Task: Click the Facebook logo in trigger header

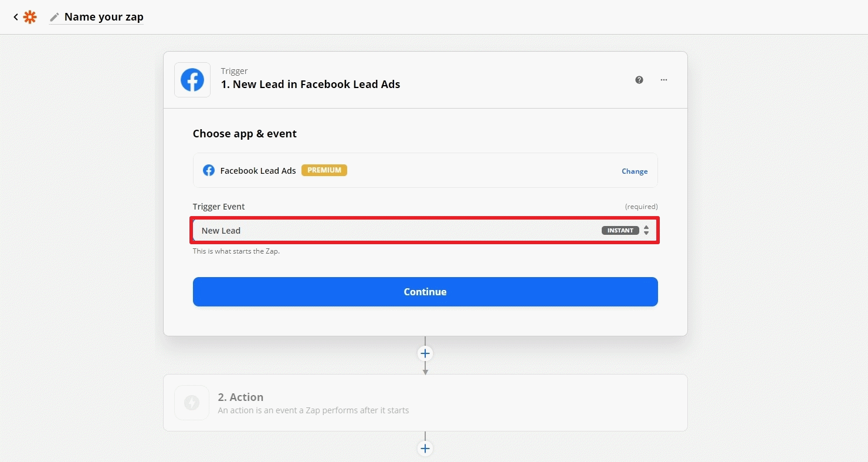Action: click(192, 80)
